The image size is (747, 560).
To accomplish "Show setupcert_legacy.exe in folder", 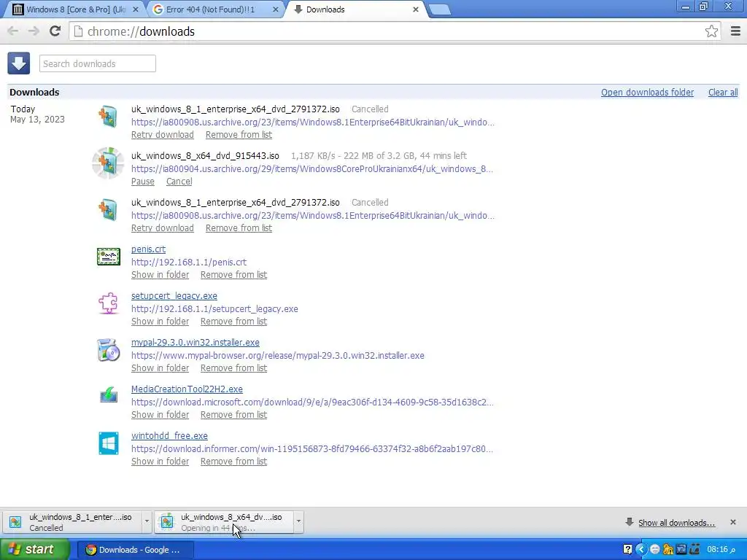I will (x=160, y=322).
